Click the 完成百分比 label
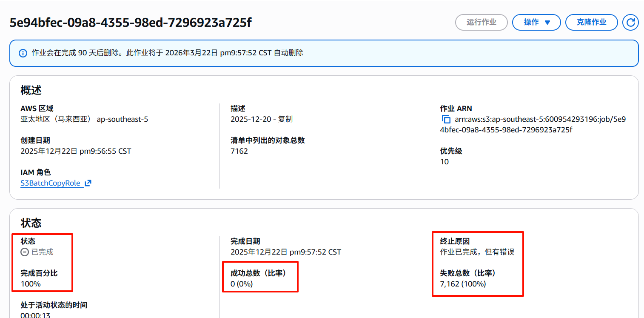The height and width of the screenshot is (318, 644). pyautogui.click(x=39, y=273)
